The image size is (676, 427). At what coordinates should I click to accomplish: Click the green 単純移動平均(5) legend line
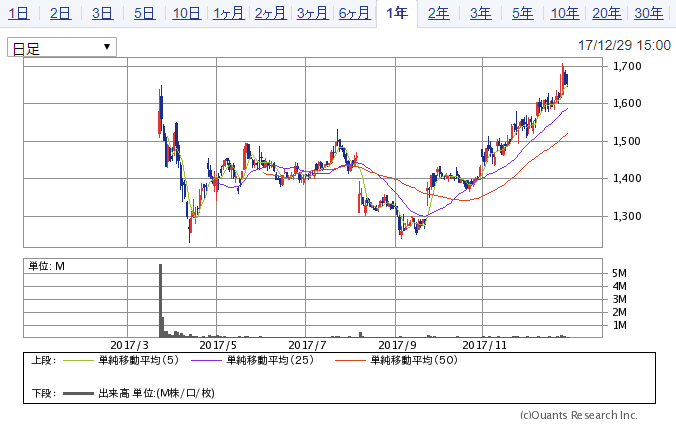(x=78, y=361)
